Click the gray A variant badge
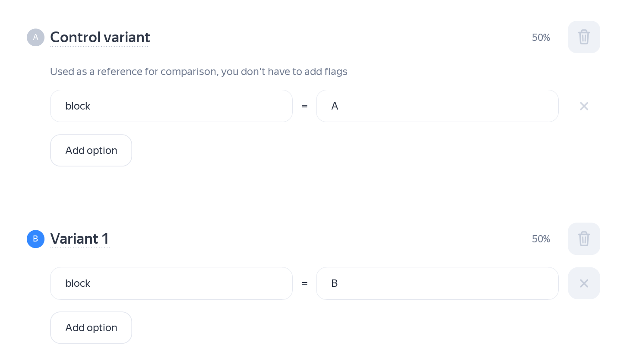This screenshot has height=364, width=627. (x=35, y=38)
